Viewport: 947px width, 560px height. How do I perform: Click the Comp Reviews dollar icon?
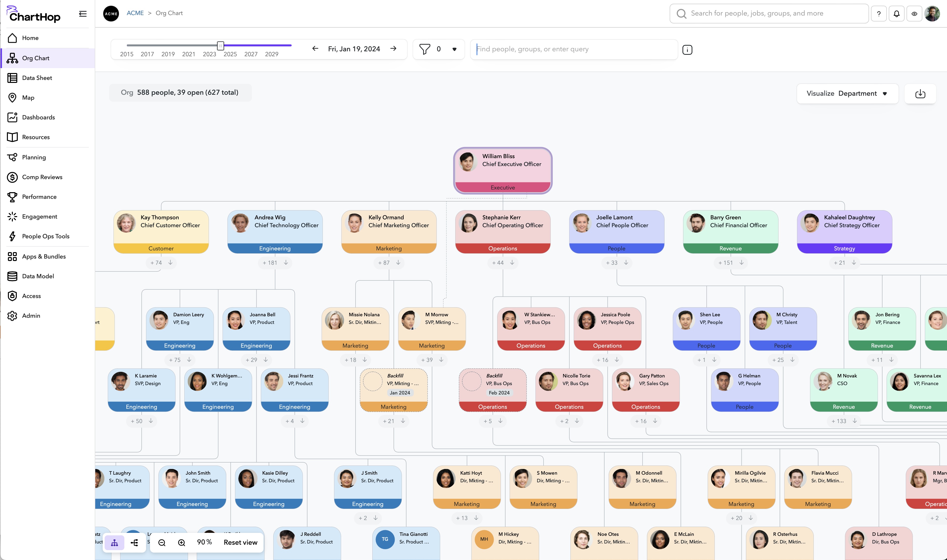(12, 177)
